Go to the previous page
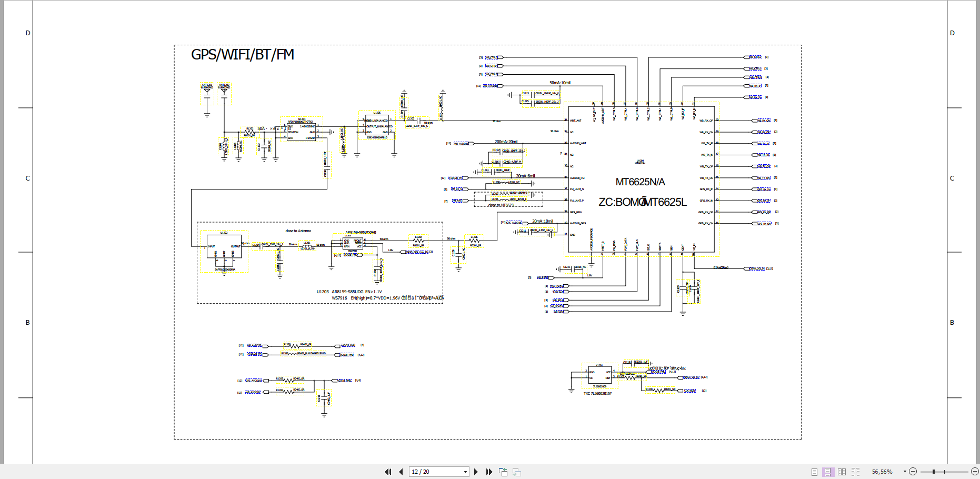The height and width of the screenshot is (479, 980). tap(401, 472)
